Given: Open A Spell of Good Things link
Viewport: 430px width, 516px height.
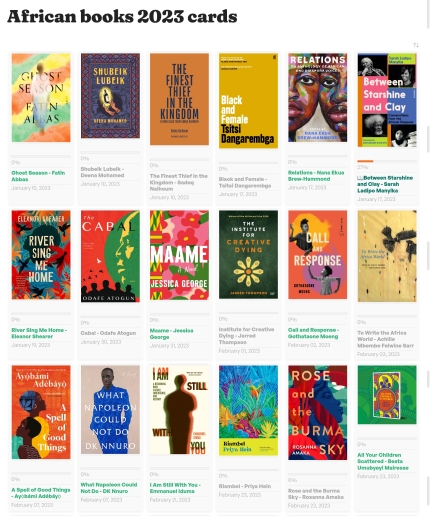Looking at the screenshot, I should 41,493.
